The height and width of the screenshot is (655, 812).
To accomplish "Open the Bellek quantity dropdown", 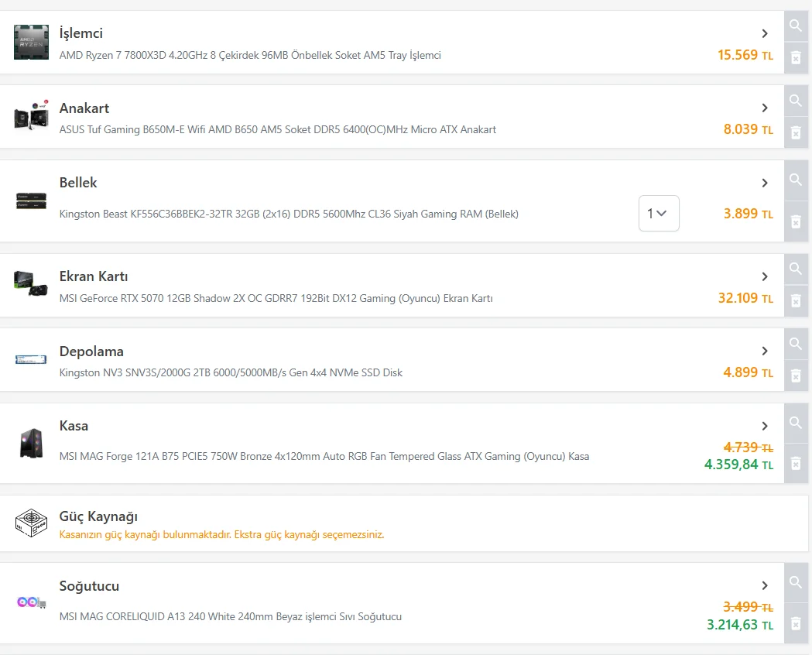I will pyautogui.click(x=659, y=214).
